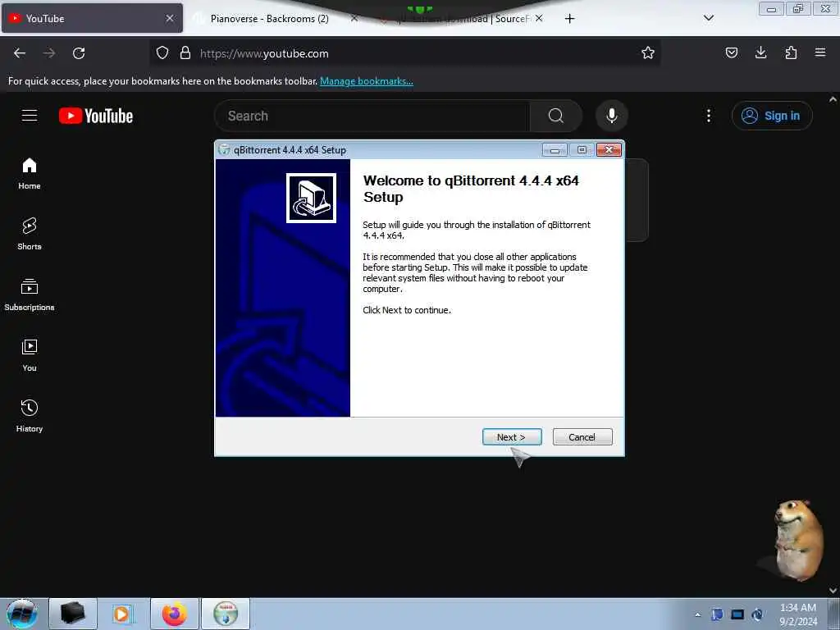Image resolution: width=840 pixels, height=630 pixels.
Task: Open the YouTube guide hamburger menu
Action: pos(30,116)
